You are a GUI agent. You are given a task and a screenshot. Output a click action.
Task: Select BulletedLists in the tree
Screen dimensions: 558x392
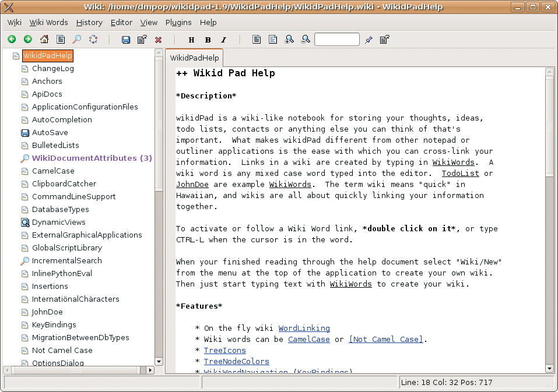55,146
